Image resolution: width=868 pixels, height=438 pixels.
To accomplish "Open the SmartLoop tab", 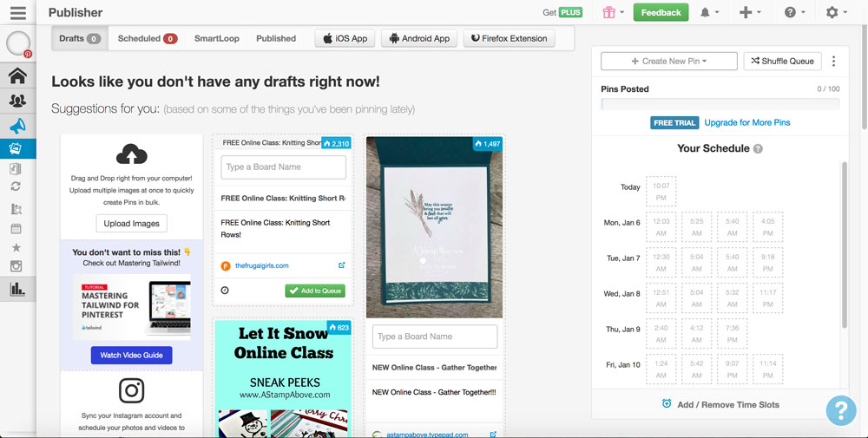I will (x=216, y=39).
